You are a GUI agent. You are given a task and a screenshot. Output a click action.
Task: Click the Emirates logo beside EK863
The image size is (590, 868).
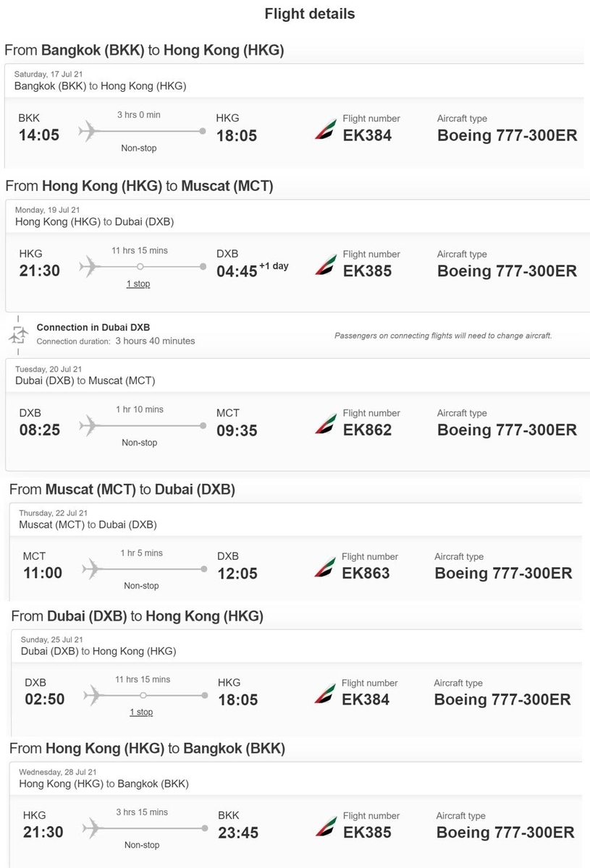pos(324,566)
